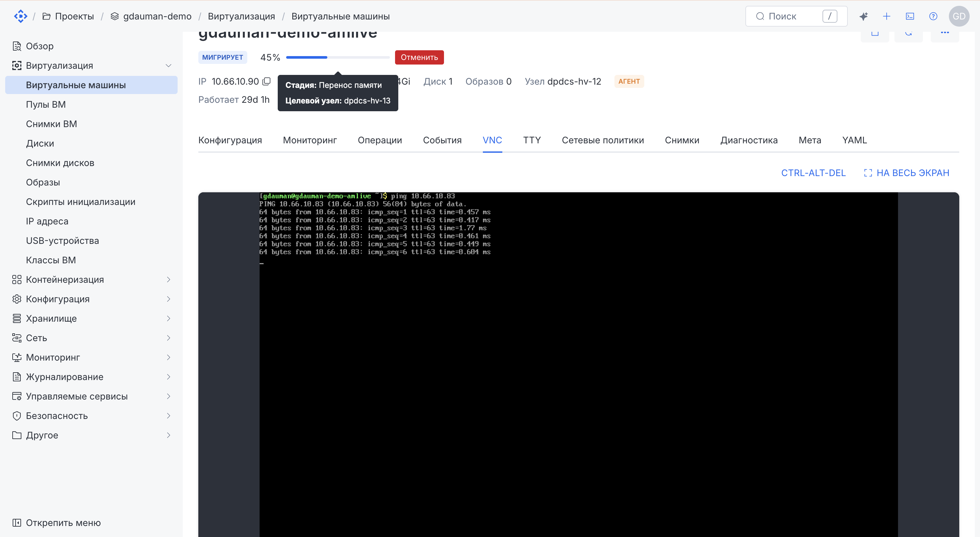The image size is (980, 537).
Task: Click the Открепить меню panel icon
Action: pyautogui.click(x=17, y=522)
